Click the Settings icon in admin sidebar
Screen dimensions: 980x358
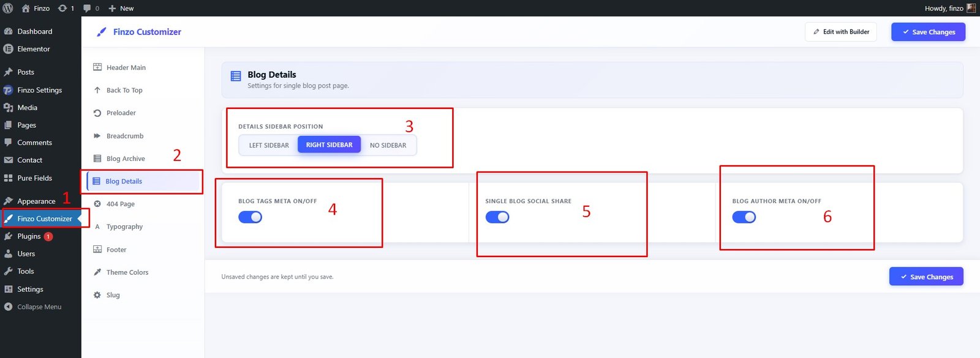[8, 289]
